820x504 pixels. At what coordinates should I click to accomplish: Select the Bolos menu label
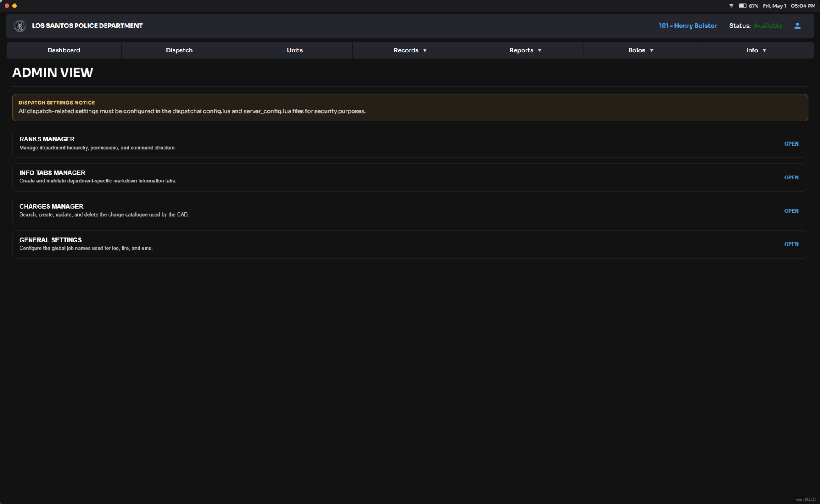pyautogui.click(x=637, y=50)
